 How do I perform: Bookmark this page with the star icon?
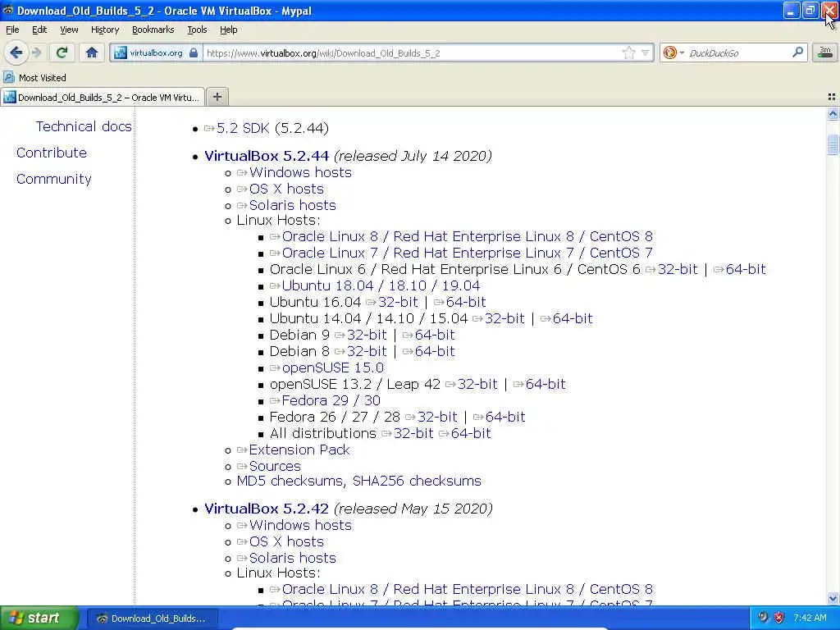[629, 52]
